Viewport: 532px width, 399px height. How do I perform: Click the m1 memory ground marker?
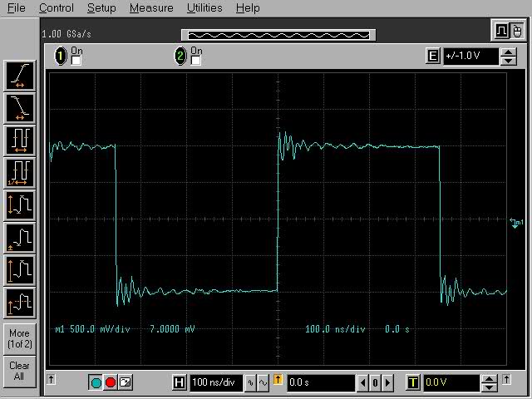516,223
